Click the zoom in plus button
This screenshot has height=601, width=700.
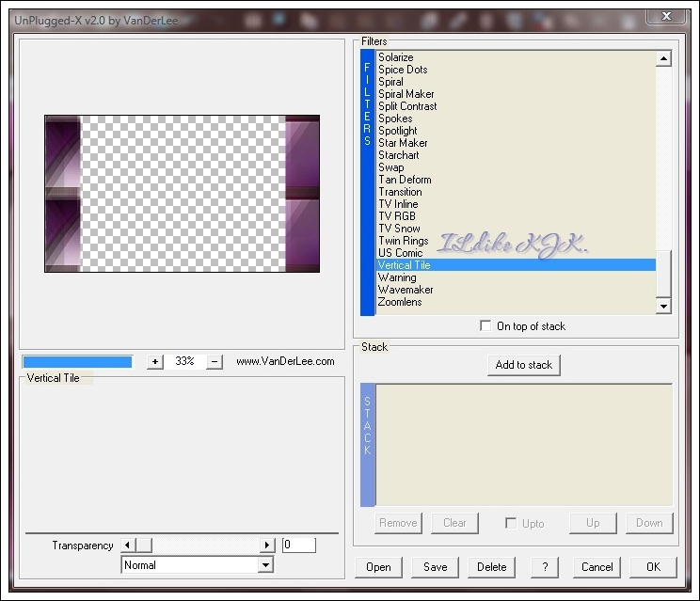(x=155, y=362)
